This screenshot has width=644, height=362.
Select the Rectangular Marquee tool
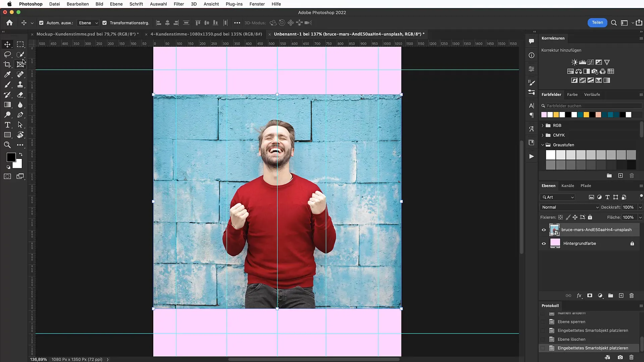[20, 44]
